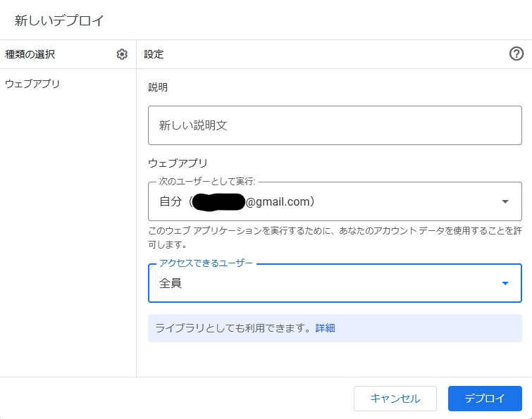The width and height of the screenshot is (532, 419).
Task: Click the 設定 panel header
Action: [x=154, y=54]
